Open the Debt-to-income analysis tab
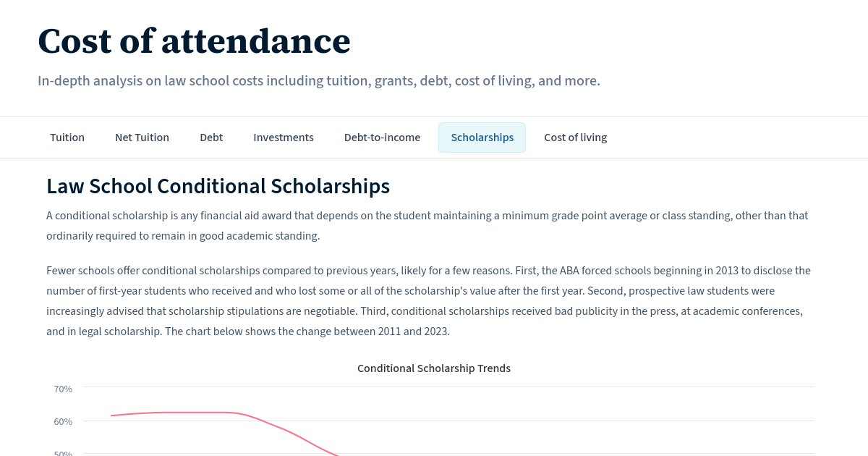Viewport: 868px width, 456px height. click(x=382, y=137)
